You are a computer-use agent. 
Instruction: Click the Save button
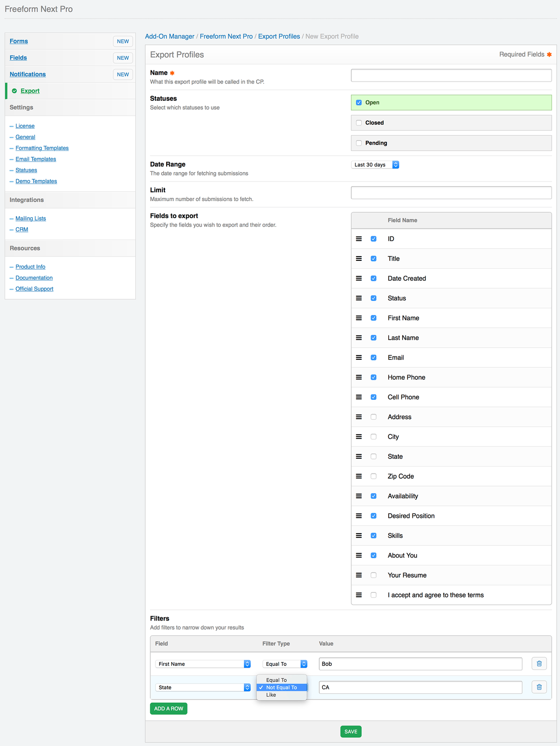[351, 732]
